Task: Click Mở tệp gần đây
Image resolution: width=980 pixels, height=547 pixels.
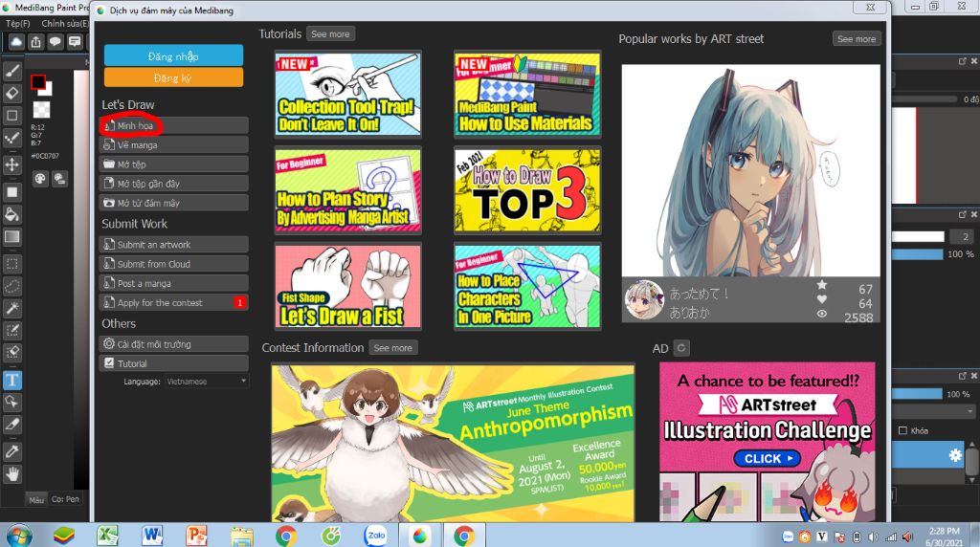Action: [x=174, y=184]
